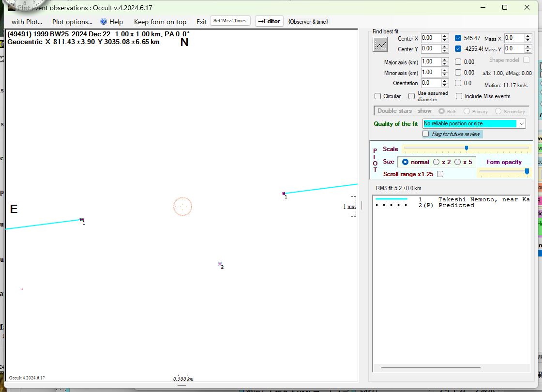Increase the Major axis value with up arrow

[x=444, y=60]
